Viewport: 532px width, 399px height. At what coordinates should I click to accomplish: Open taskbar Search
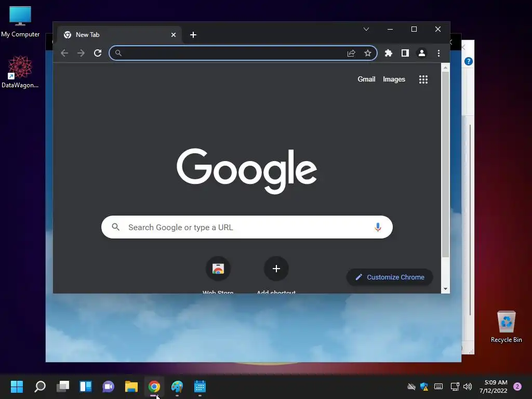(x=39, y=387)
